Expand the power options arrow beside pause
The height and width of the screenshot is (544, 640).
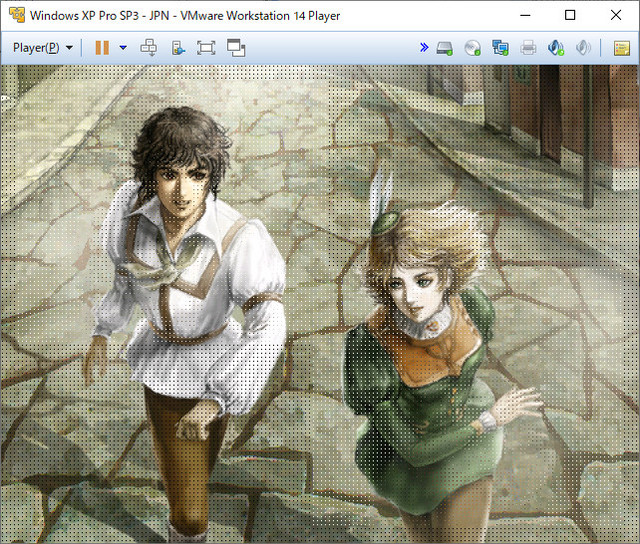(x=123, y=48)
